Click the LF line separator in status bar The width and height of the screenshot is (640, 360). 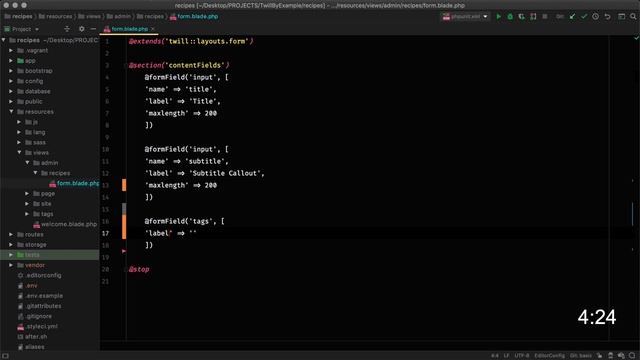(506, 356)
